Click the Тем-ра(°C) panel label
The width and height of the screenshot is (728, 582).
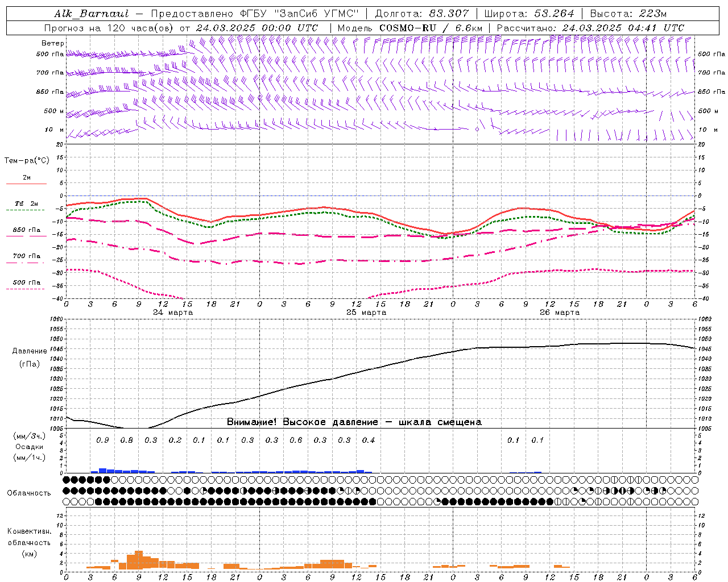[27, 161]
